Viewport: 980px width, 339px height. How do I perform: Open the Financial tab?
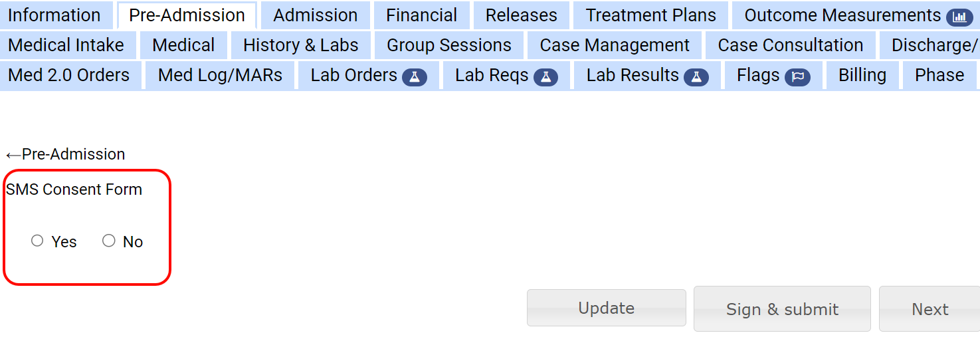pos(421,15)
